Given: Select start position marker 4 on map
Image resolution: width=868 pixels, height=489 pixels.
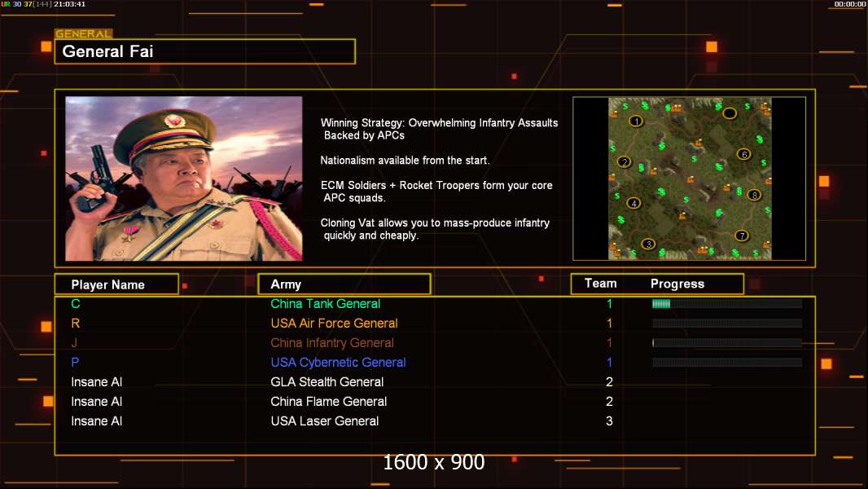Looking at the screenshot, I should (x=633, y=203).
